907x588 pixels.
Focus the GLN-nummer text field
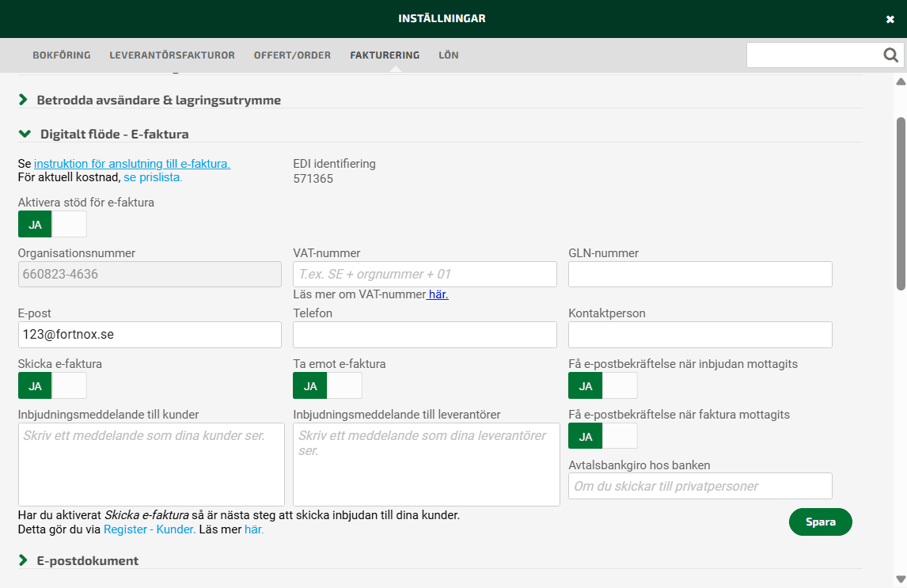700,275
